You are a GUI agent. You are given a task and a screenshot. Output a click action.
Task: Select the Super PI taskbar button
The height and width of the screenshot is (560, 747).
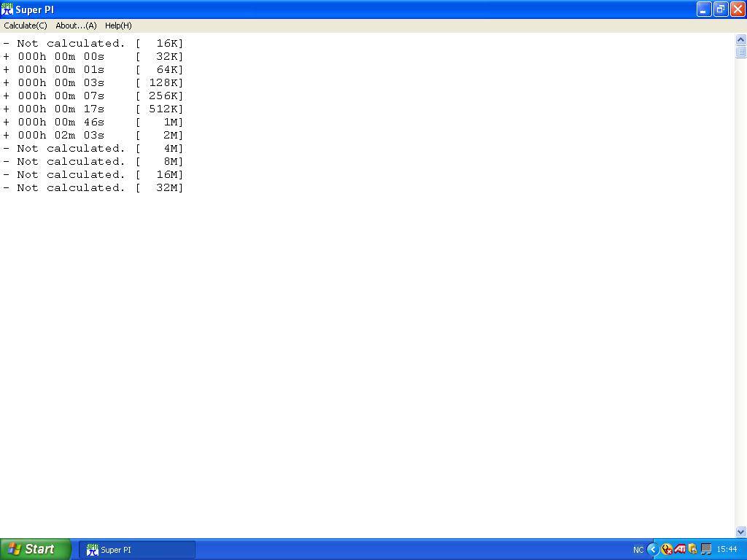tap(137, 550)
